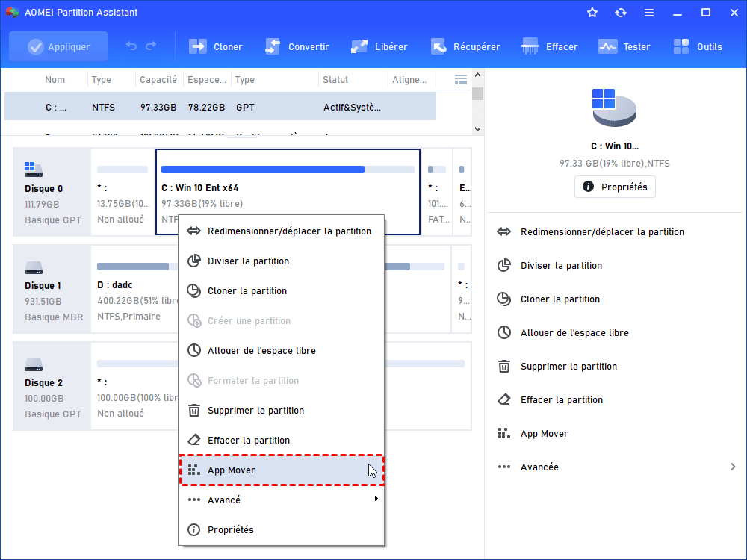
Task: Choose App Mover in context menu
Action: (281, 470)
